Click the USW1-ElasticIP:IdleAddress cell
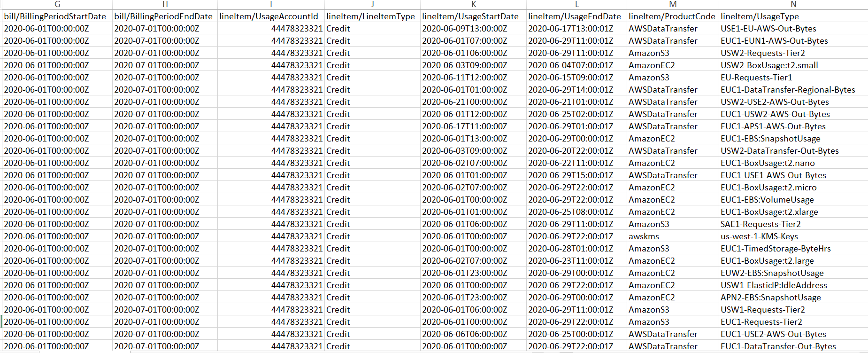 tap(774, 285)
